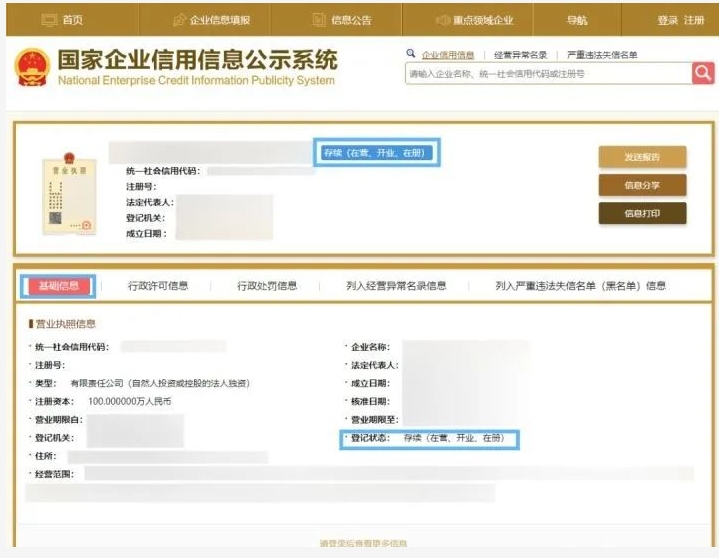This screenshot has width=719, height=558.
Task: Click the red search magnifier button
Action: (703, 73)
